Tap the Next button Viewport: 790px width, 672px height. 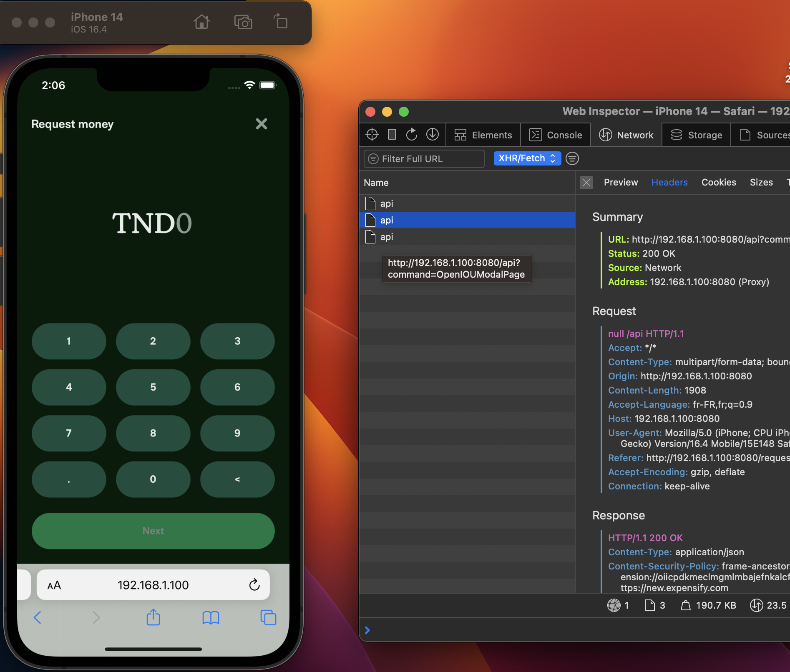point(153,531)
